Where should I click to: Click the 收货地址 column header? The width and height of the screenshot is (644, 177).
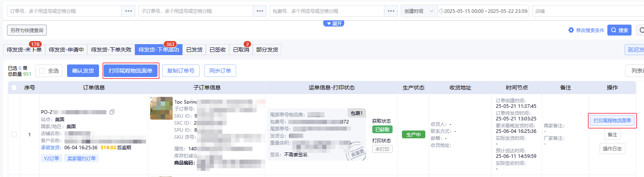(x=460, y=88)
